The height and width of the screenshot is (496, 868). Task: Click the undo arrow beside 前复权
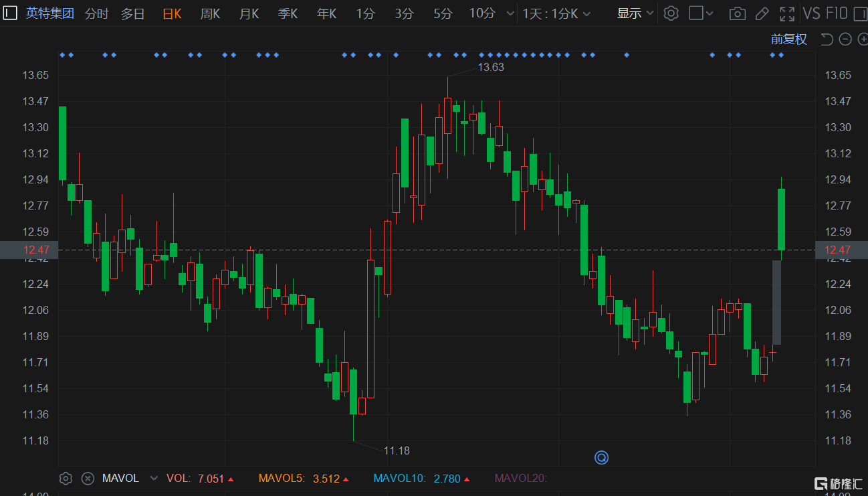[x=827, y=39]
